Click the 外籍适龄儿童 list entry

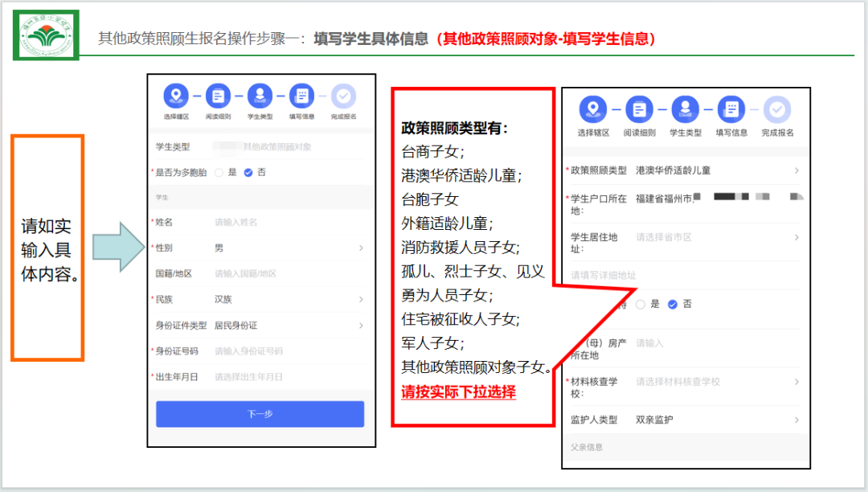448,223
